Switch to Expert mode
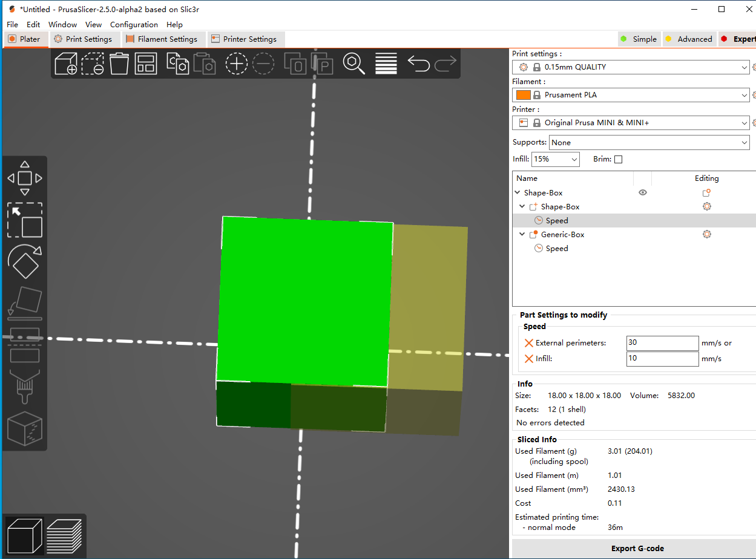 point(737,39)
